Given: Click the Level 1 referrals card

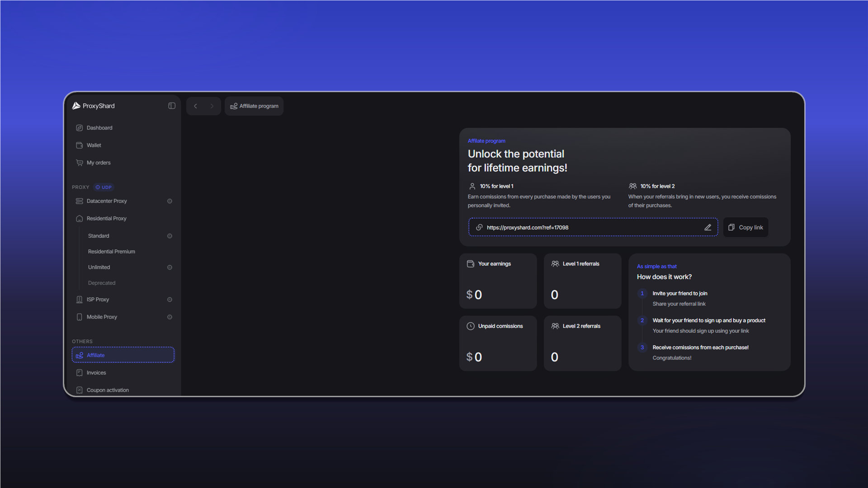Looking at the screenshot, I should [582, 281].
